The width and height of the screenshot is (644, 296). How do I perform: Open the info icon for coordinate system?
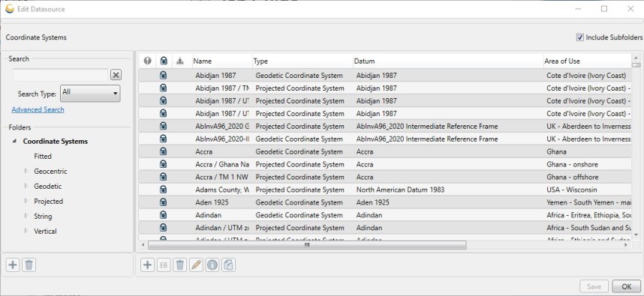[x=212, y=265]
